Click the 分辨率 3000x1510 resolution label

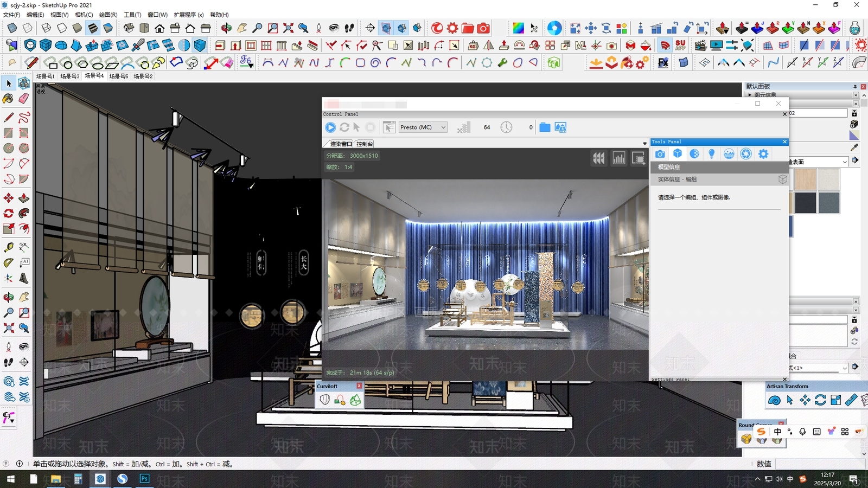point(352,156)
